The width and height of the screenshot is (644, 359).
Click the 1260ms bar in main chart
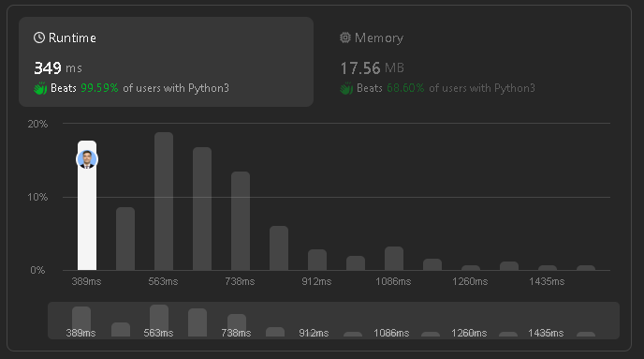coord(471,268)
